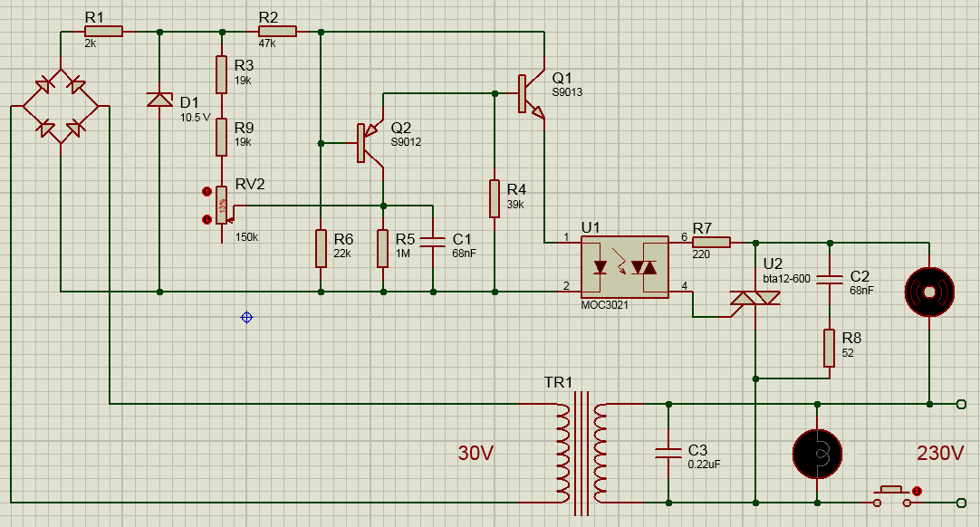
Task: Click the TR1 transformer symbol
Action: tap(580, 450)
